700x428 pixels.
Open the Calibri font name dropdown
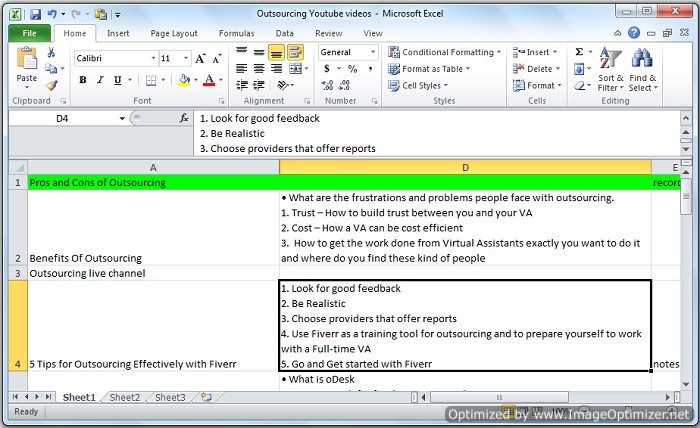tap(153, 58)
